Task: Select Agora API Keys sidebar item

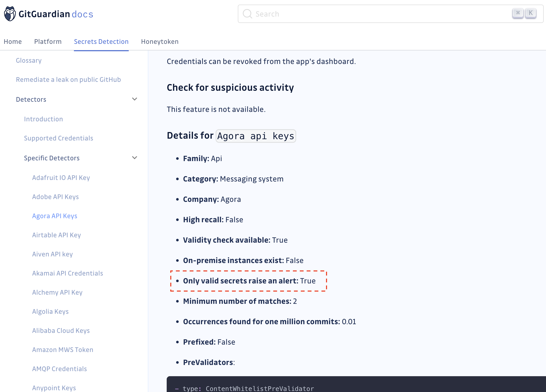Action: coord(55,216)
